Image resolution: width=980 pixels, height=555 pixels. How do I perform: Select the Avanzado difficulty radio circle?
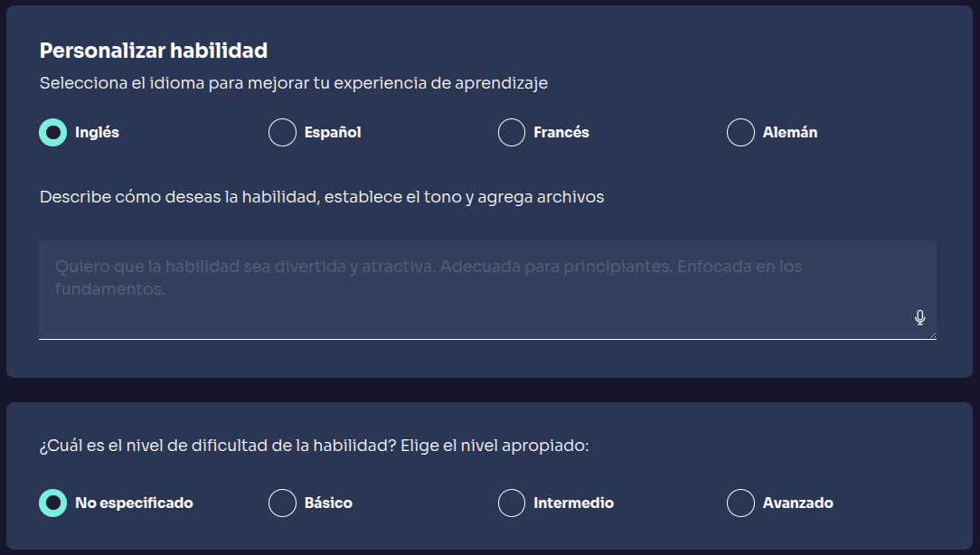point(740,503)
